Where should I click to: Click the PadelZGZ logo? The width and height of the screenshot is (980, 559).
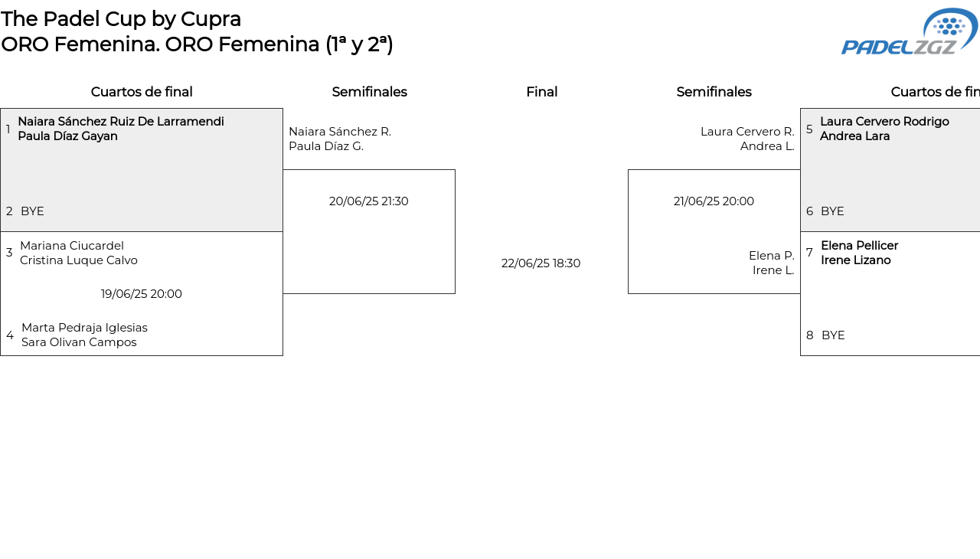[x=909, y=32]
